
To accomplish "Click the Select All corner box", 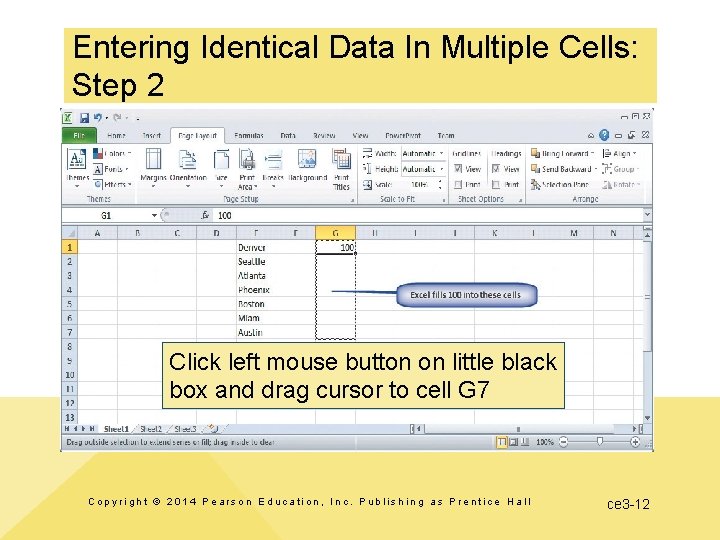I will click(x=69, y=233).
